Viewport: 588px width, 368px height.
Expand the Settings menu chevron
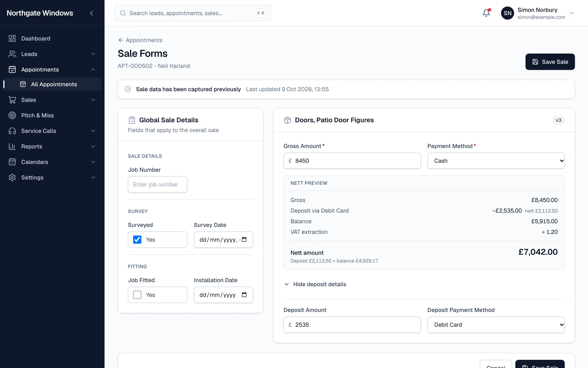click(x=93, y=178)
